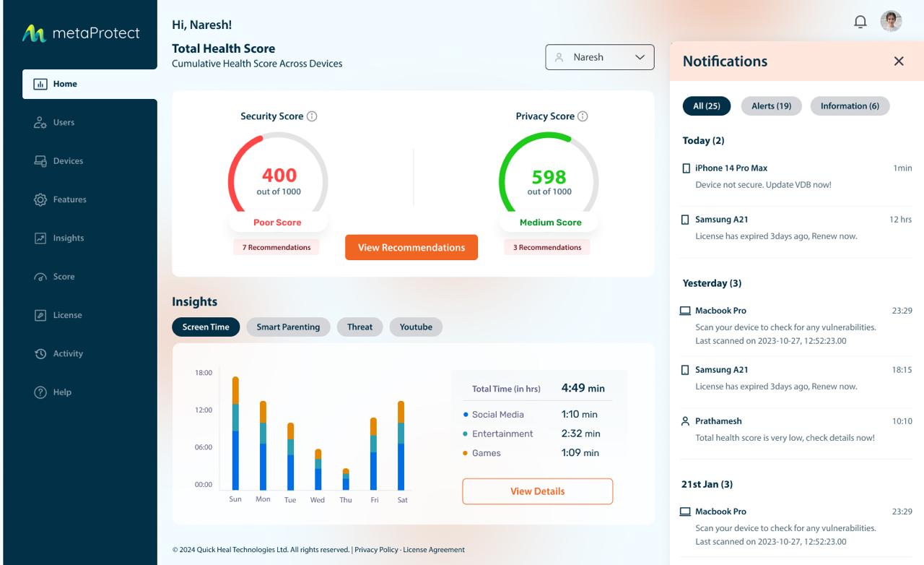This screenshot has height=565, width=924.
Task: Close the Notifications panel
Action: click(x=899, y=61)
